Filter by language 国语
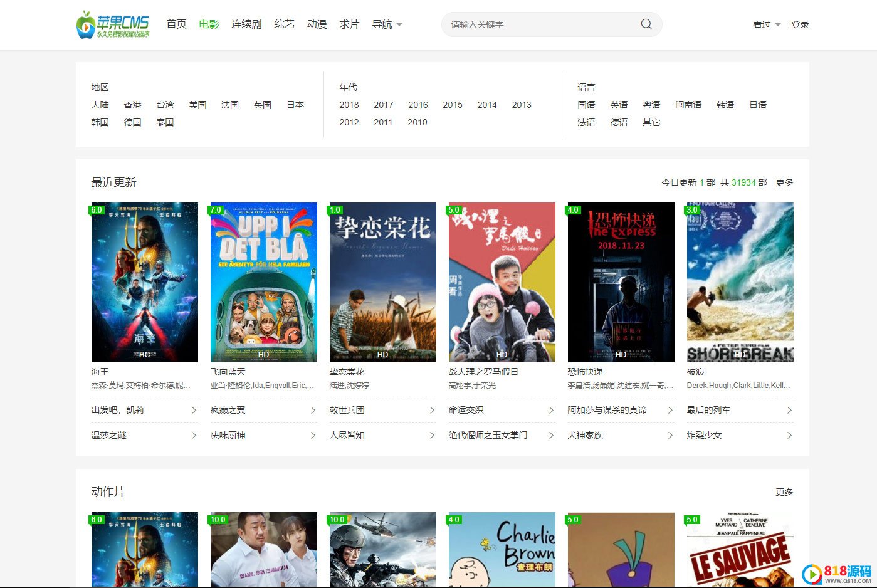Viewport: 877px width, 588px height. point(586,105)
